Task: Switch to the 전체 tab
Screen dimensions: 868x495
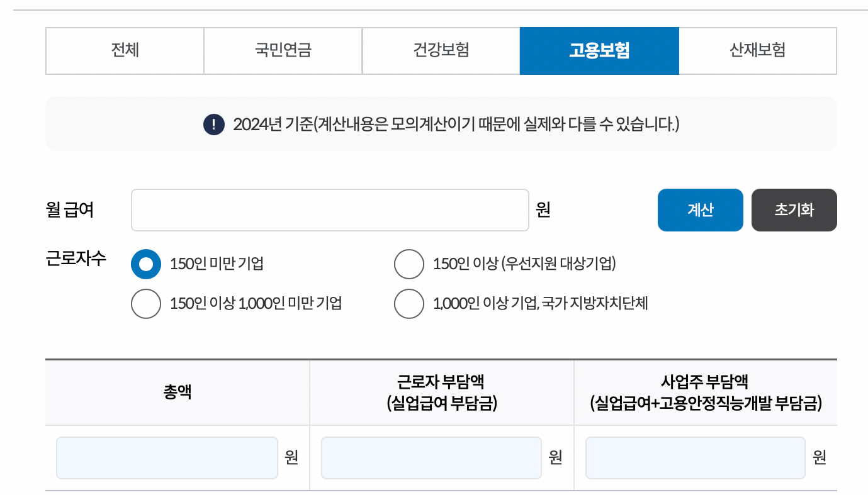Action: tap(124, 50)
